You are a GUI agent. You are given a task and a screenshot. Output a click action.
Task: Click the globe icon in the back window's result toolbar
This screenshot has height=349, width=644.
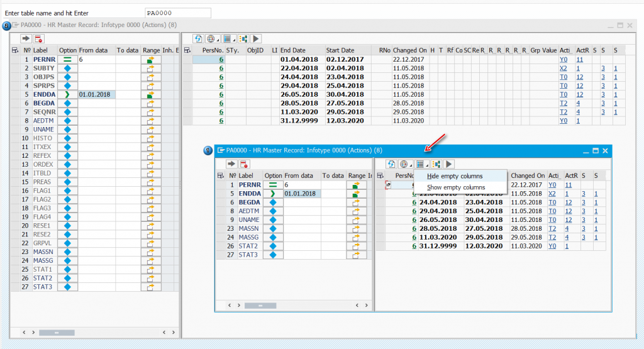[211, 38]
